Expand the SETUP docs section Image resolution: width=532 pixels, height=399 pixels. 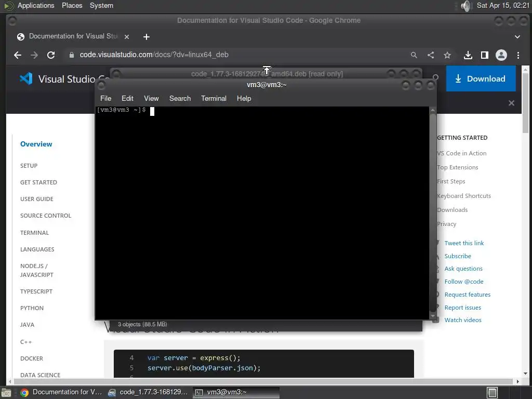(29, 166)
